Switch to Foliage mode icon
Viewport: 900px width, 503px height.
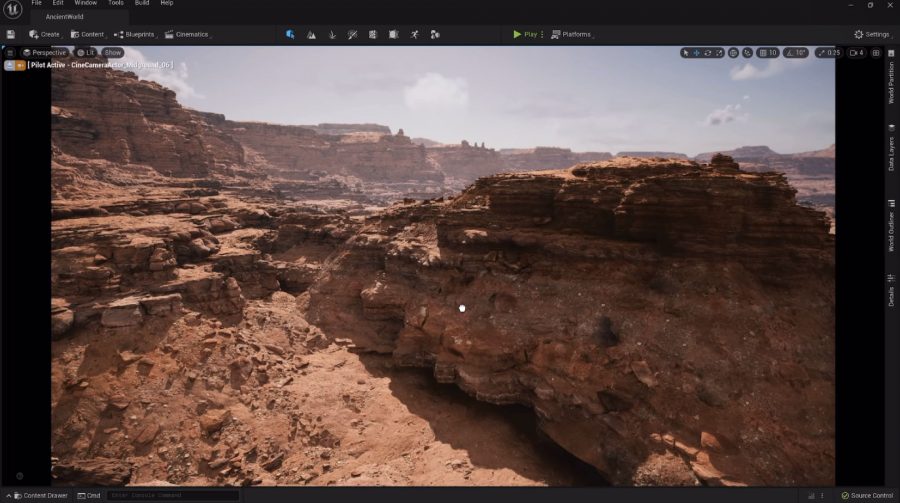pyautogui.click(x=332, y=34)
